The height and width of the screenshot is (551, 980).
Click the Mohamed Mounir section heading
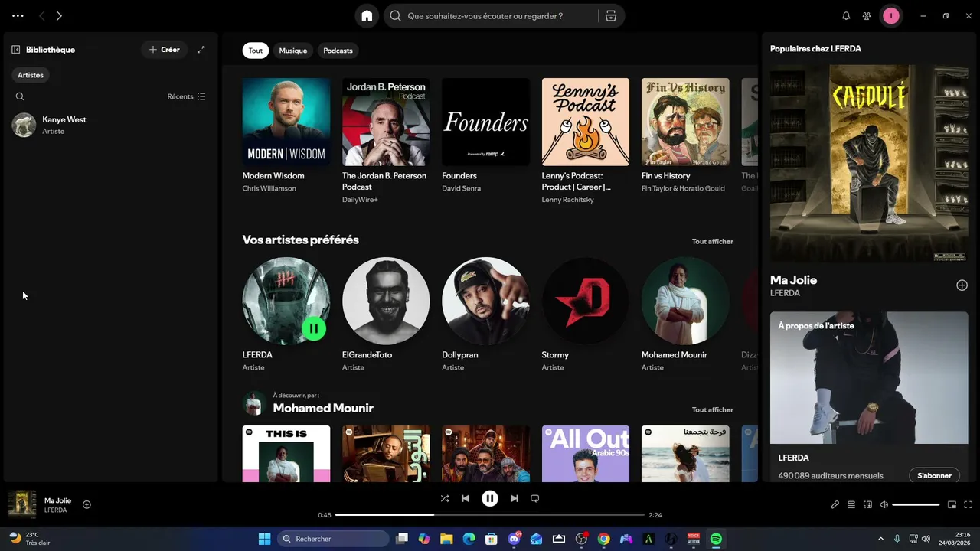[323, 408]
